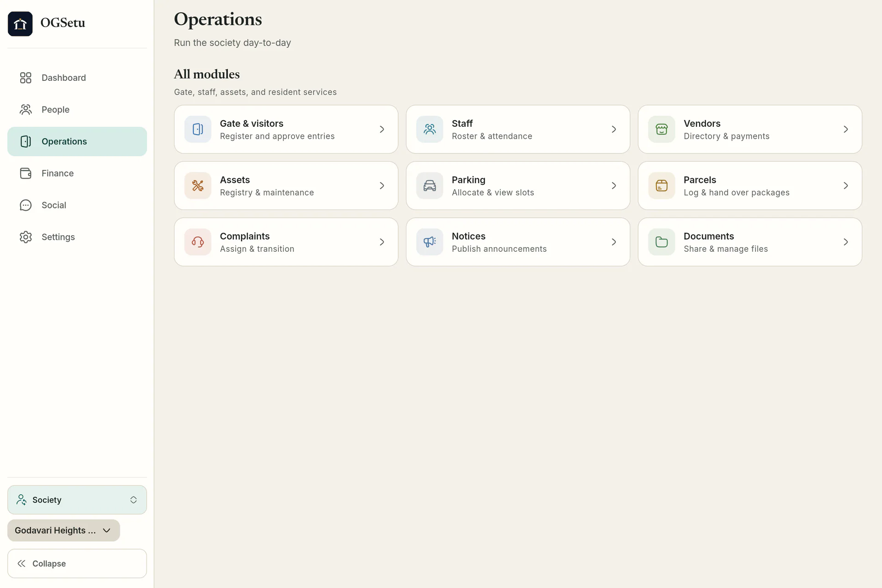
Task: Click the 'All modules' heading
Action: 207,74
